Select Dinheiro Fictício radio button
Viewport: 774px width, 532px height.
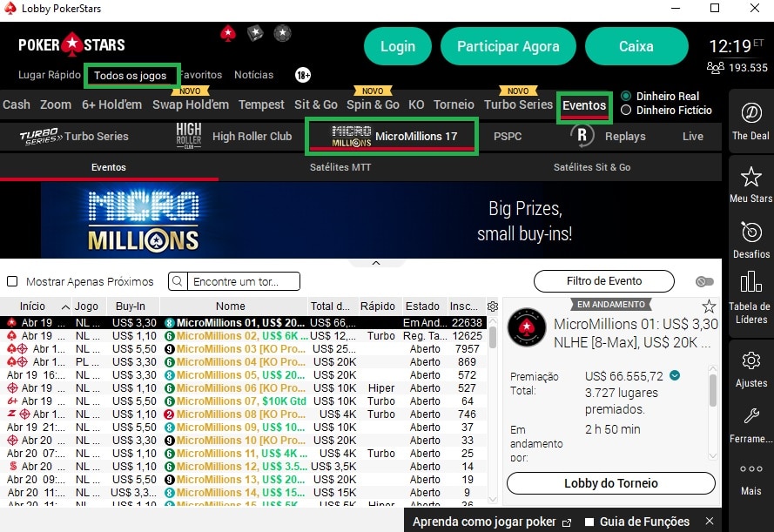pyautogui.click(x=626, y=110)
